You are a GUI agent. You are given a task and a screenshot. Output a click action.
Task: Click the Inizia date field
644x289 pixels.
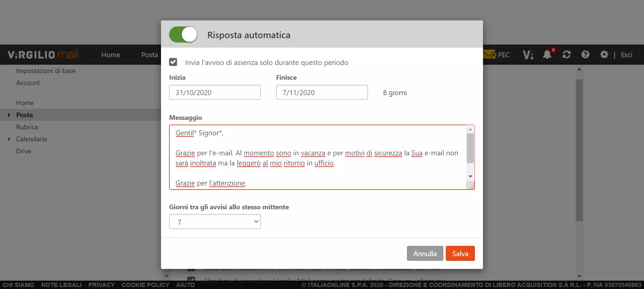[215, 92]
